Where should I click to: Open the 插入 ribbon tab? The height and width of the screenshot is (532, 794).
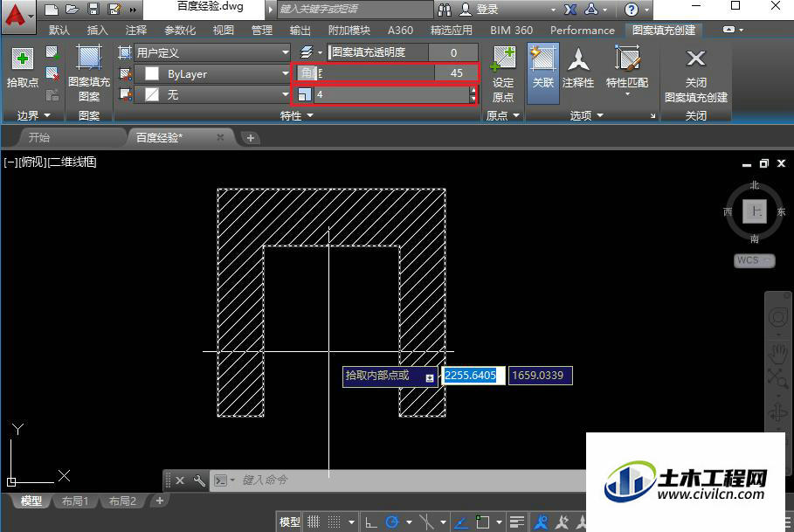point(97,31)
